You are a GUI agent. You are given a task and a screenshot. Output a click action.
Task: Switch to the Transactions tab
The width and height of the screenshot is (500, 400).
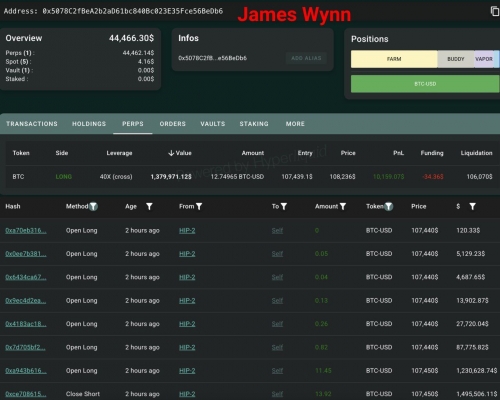click(x=32, y=124)
